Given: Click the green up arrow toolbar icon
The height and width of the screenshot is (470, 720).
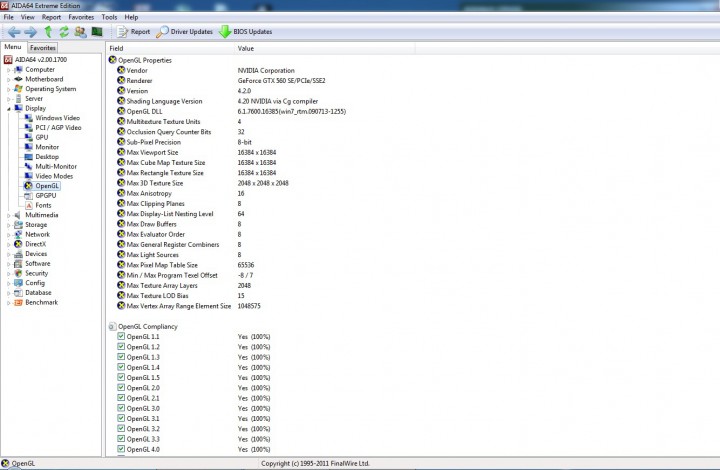Looking at the screenshot, I should [48, 32].
